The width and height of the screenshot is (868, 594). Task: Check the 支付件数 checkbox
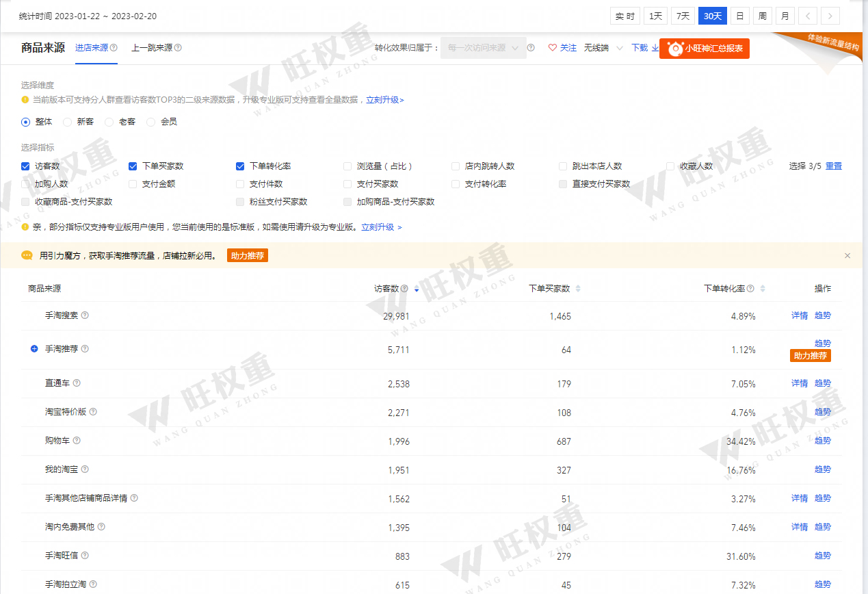pos(240,184)
